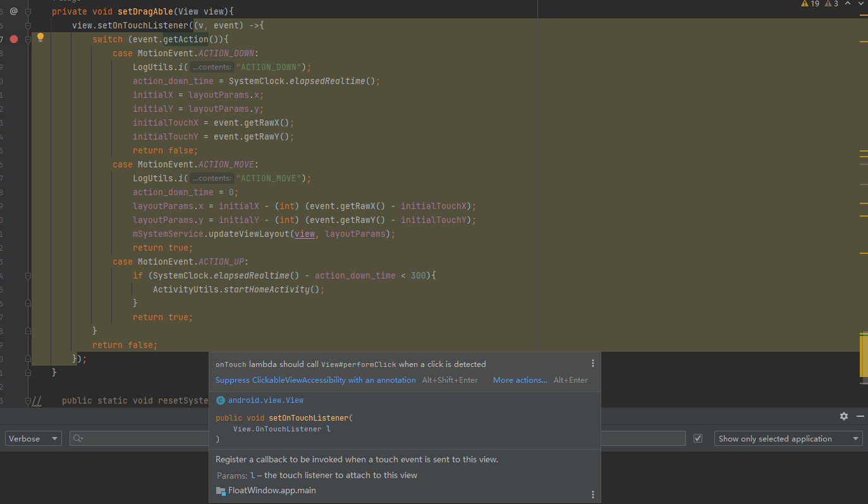The height and width of the screenshot is (504, 868).
Task: Toggle the red breakpoint on the switch line
Action: (x=14, y=39)
